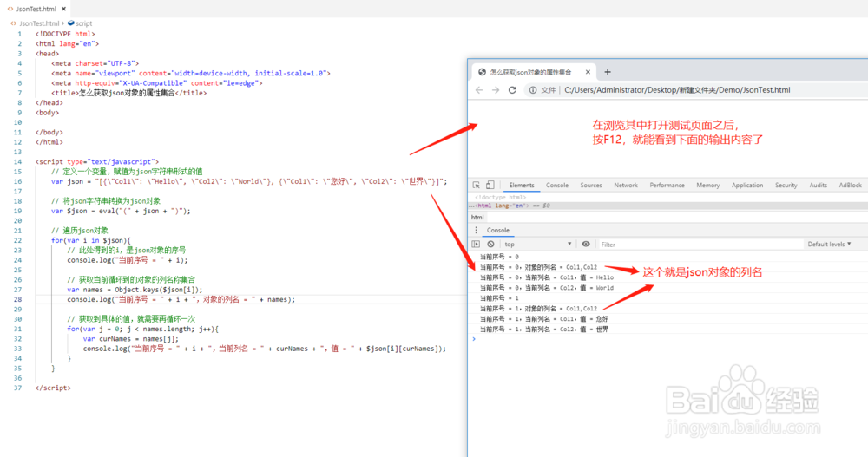Select the <!doctype html> node in Elements
Screen dimensions: 868x457
[500, 197]
